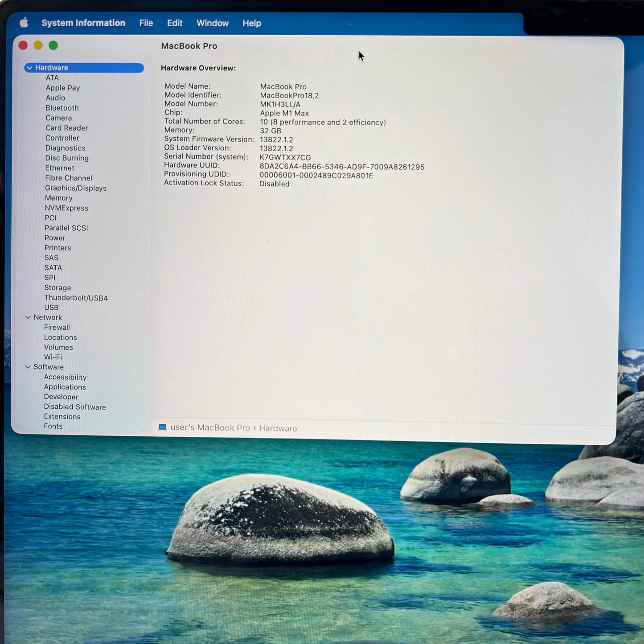644x644 pixels.
Task: Select Graphics/Displays in the sidebar
Action: tap(76, 188)
